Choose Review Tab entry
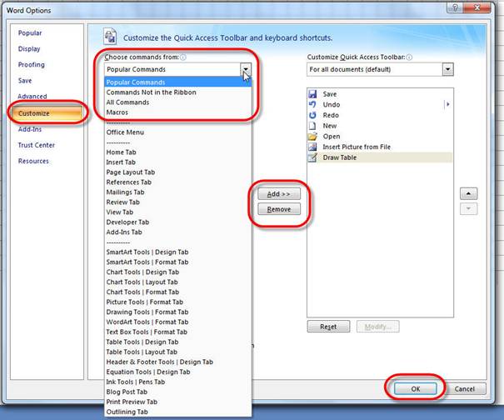The width and height of the screenshot is (504, 420). [x=177, y=202]
